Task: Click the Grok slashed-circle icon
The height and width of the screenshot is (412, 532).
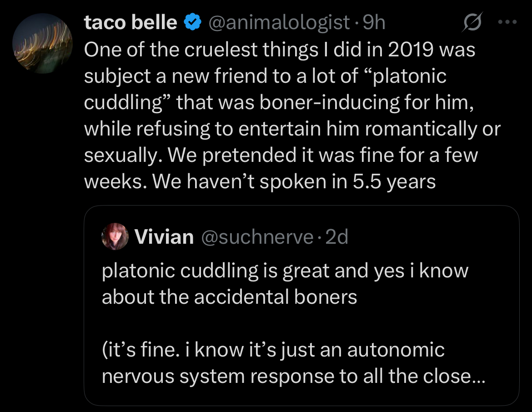Action: [x=472, y=22]
